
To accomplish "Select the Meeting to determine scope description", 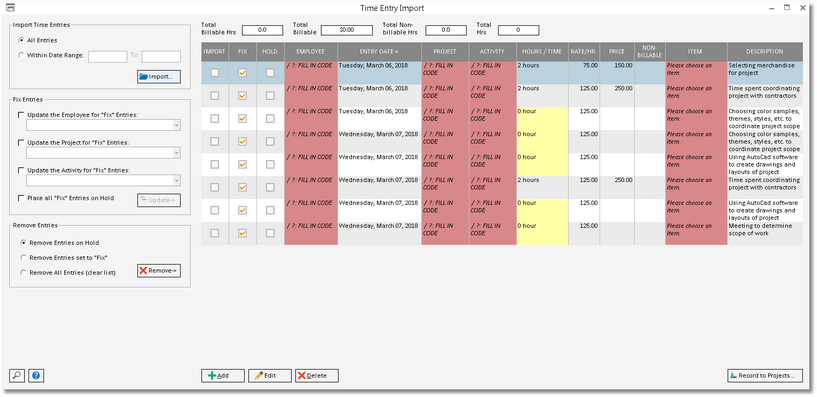I will (x=764, y=233).
